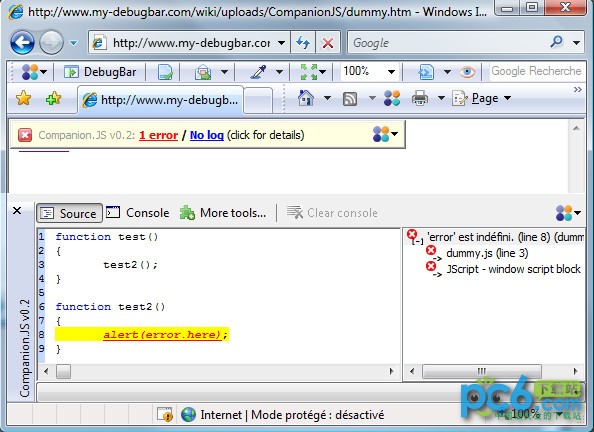
Task: Expand the address bar URL dropdown
Action: [281, 42]
